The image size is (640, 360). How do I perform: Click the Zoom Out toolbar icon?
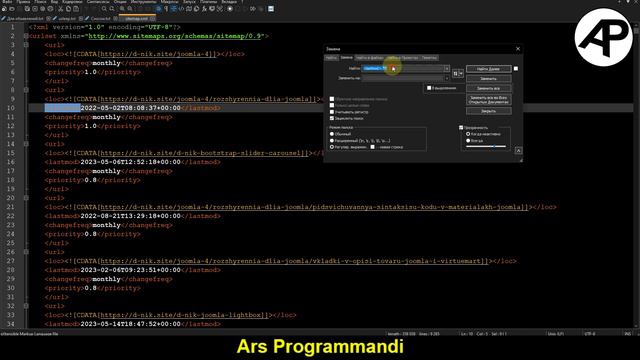click(x=130, y=9)
